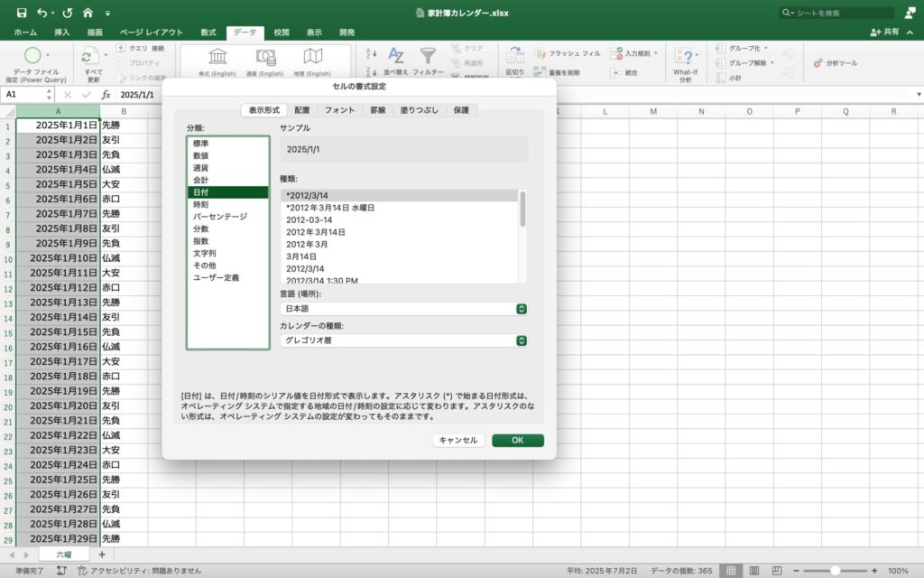Open the Home (ホーム) ribbon tab
The width and height of the screenshot is (924, 578).
(x=25, y=33)
